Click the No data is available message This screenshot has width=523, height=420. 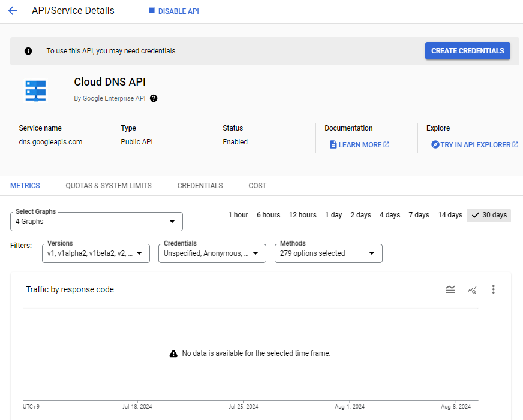(x=256, y=353)
